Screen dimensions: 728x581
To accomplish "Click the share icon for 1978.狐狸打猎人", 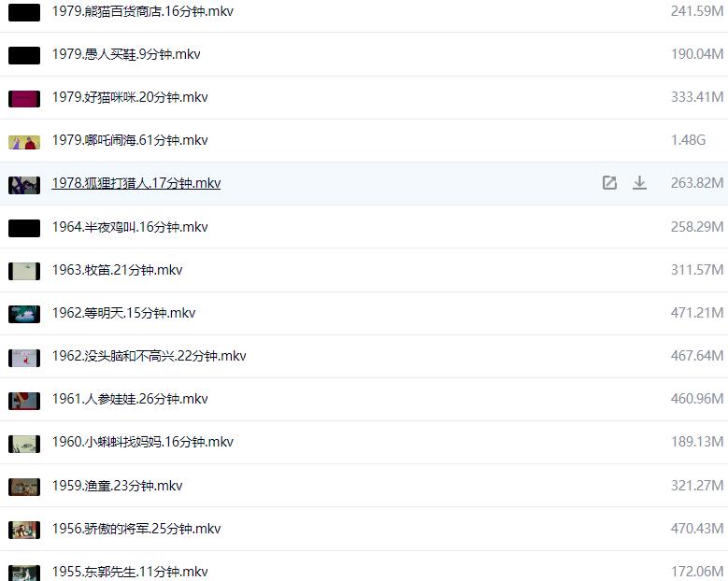I will click(609, 183).
